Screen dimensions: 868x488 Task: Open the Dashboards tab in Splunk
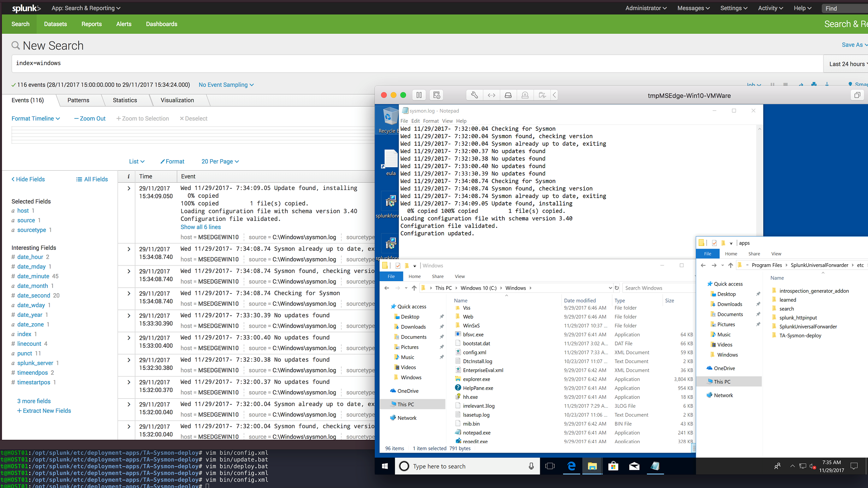[162, 24]
